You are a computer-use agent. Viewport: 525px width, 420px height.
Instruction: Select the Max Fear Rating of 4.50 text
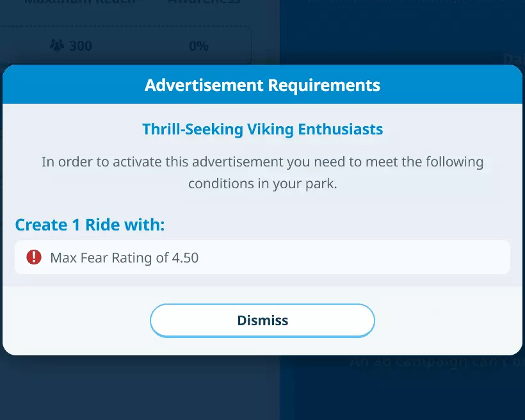(x=124, y=258)
